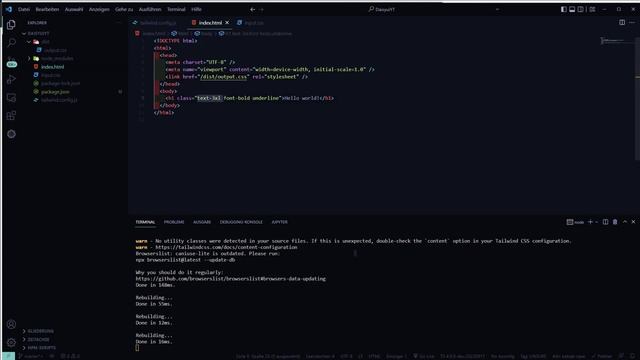Open the Gehe zu menu
The height and width of the screenshot is (360, 640).
tap(124, 9)
